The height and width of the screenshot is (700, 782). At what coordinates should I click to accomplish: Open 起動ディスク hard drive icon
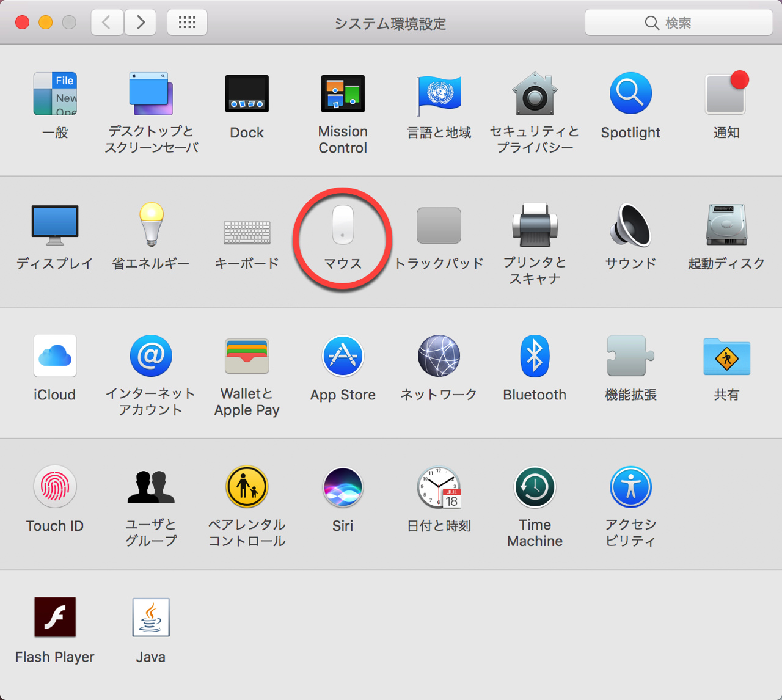pyautogui.click(x=726, y=225)
